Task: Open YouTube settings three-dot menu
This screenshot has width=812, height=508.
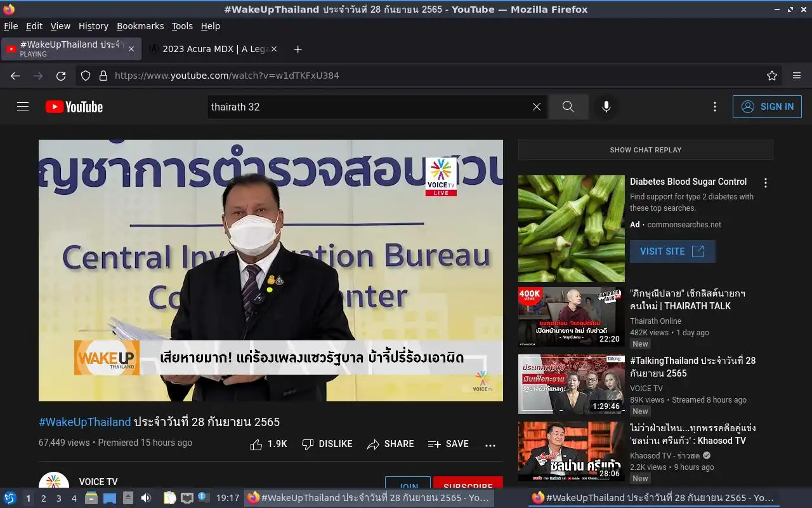Action: 715,107
